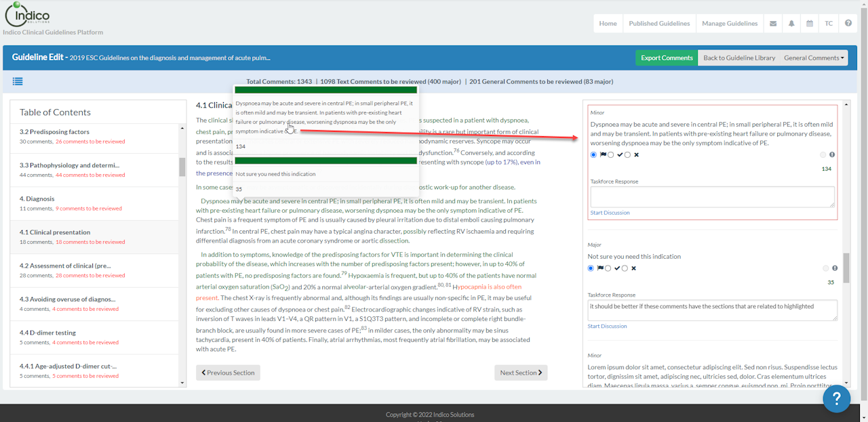This screenshot has width=868, height=422.
Task: Click the help question mark in top navigation
Action: (x=848, y=23)
